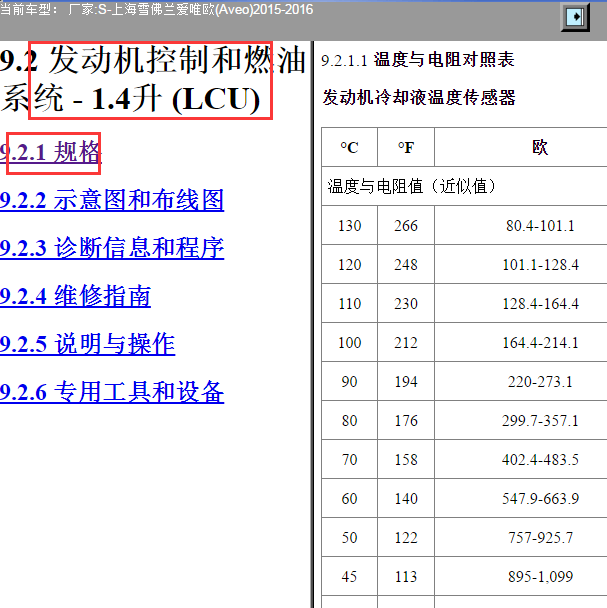The image size is (607, 608).
Task: Click the resistance cell 101.1-128.4
Action: [521, 265]
